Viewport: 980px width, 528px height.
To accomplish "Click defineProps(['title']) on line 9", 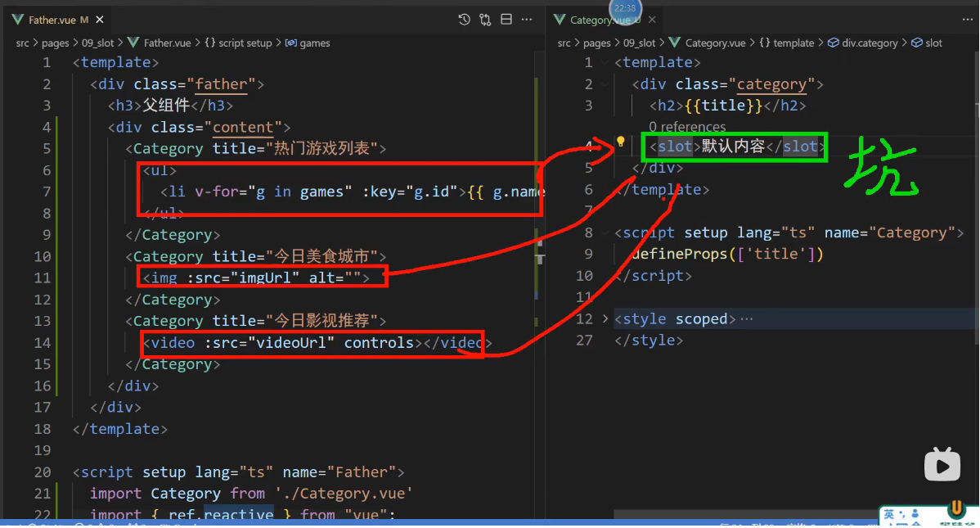I will 727,254.
